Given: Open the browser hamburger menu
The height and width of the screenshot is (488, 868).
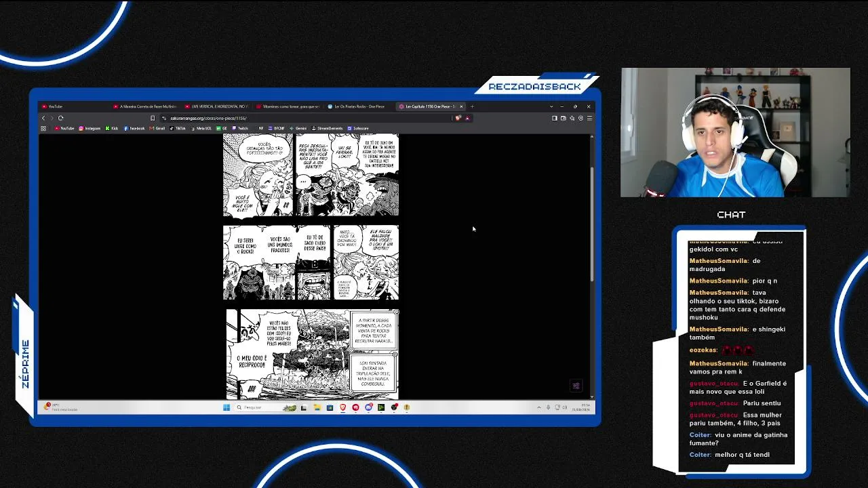Looking at the screenshot, I should [x=589, y=118].
